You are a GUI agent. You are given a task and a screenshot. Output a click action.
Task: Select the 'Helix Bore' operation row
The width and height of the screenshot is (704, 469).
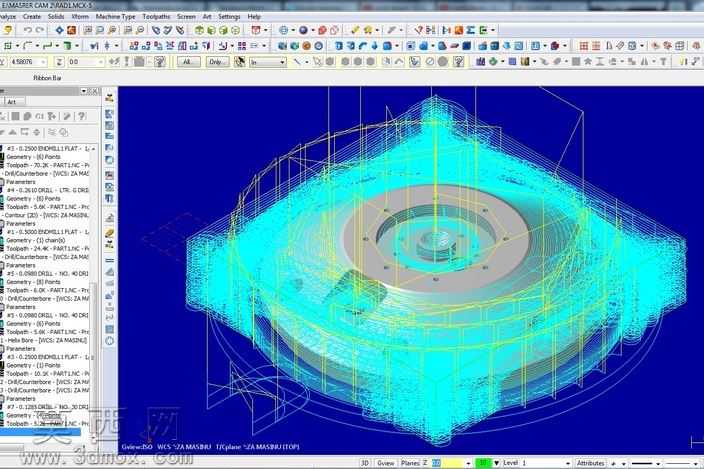click(x=45, y=341)
